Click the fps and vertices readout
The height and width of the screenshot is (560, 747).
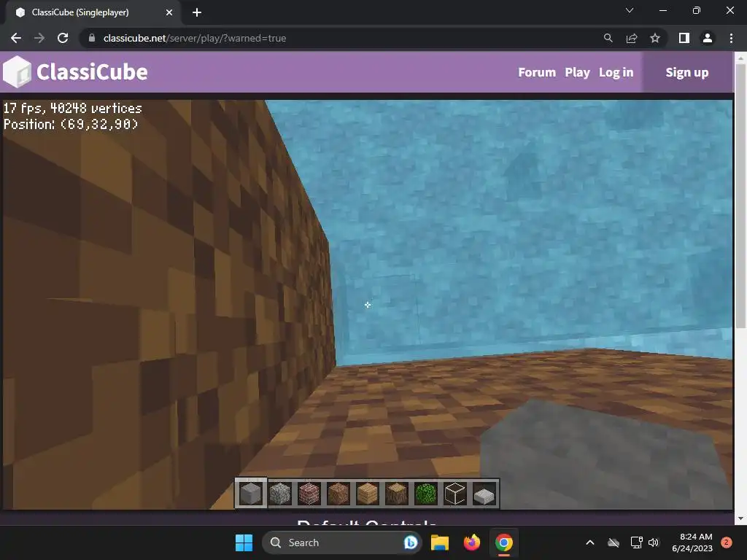point(72,108)
